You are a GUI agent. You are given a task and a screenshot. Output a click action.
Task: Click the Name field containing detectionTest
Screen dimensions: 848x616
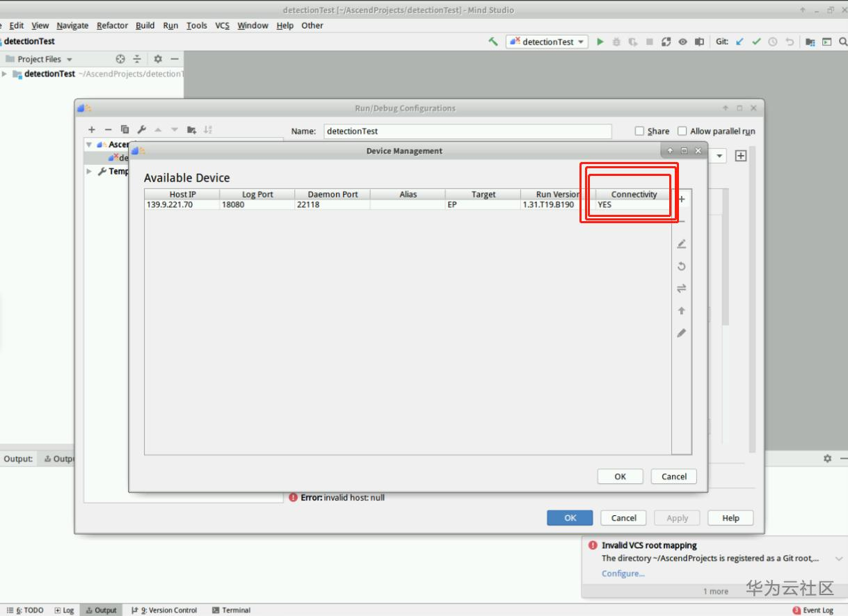tap(467, 131)
